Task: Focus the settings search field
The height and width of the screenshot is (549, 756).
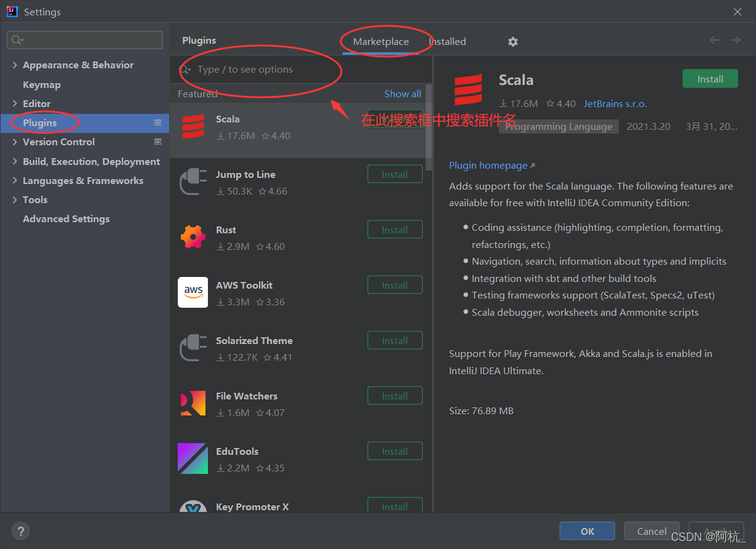Action: coord(85,40)
